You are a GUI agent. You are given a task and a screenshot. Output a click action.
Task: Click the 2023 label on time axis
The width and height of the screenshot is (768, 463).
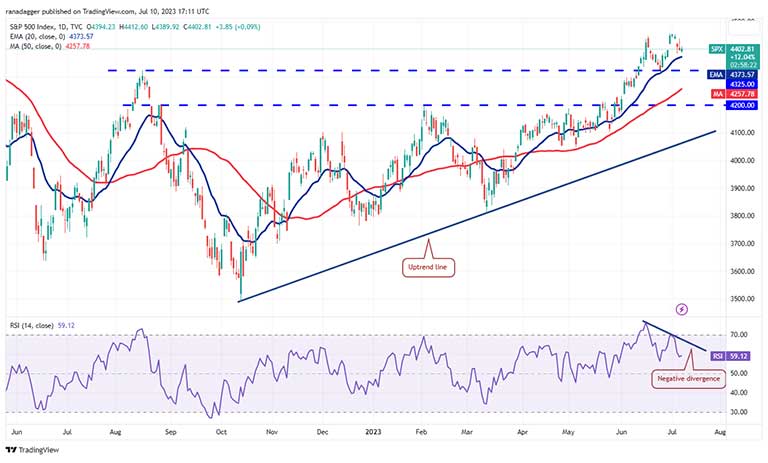pyautogui.click(x=373, y=433)
